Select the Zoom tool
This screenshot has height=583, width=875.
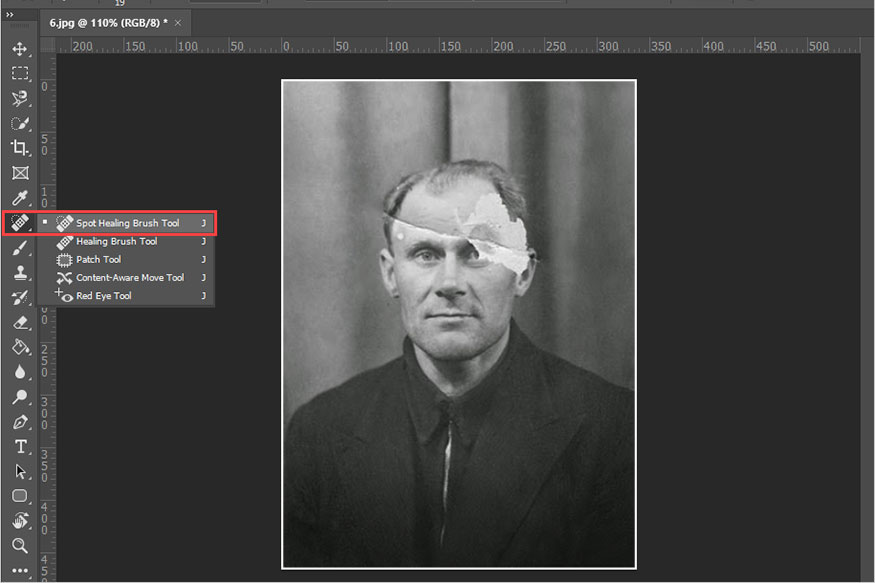coord(19,546)
